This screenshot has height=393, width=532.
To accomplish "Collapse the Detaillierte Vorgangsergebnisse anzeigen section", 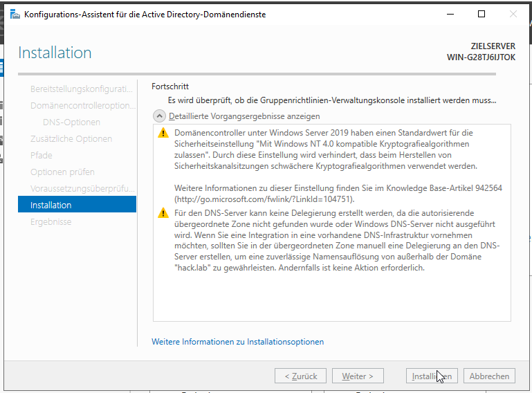I will (x=159, y=116).
